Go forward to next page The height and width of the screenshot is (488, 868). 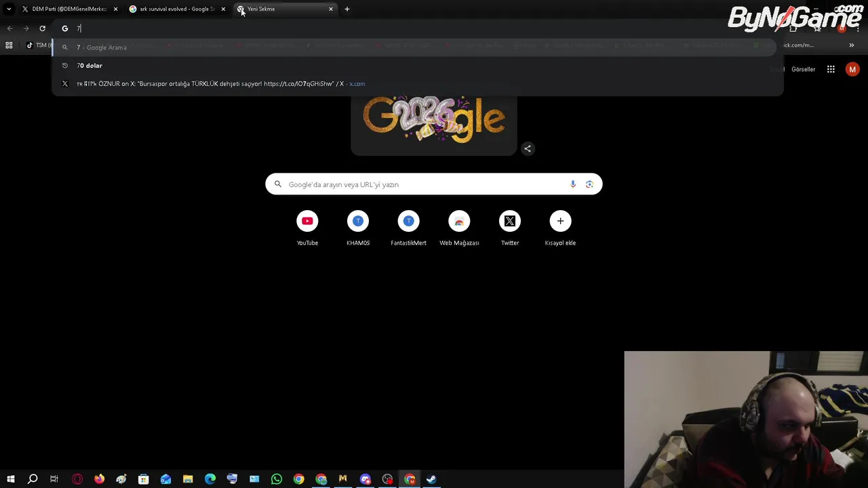(x=26, y=28)
